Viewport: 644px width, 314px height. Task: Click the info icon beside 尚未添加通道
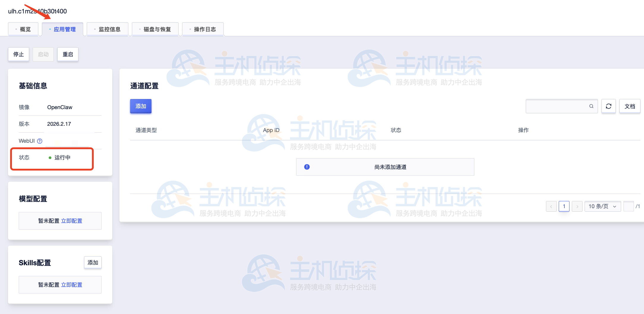tap(307, 167)
